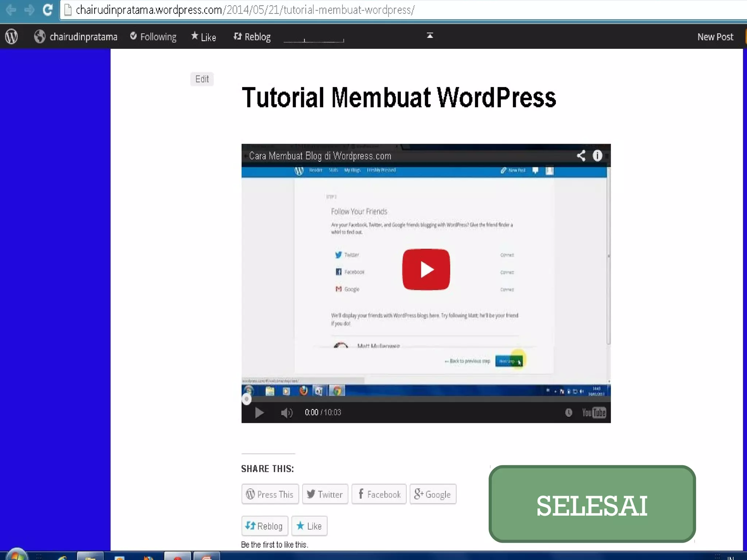Click the video info icon
The width and height of the screenshot is (747, 560).
(597, 156)
